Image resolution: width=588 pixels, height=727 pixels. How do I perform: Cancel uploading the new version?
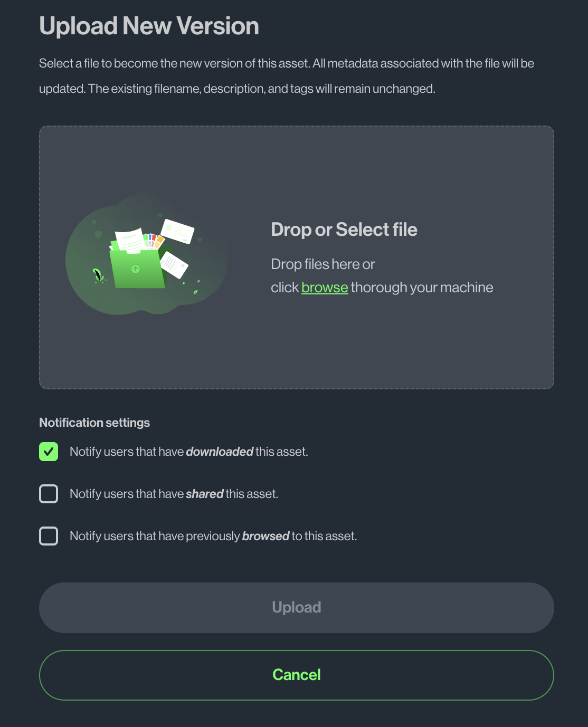[296, 675]
